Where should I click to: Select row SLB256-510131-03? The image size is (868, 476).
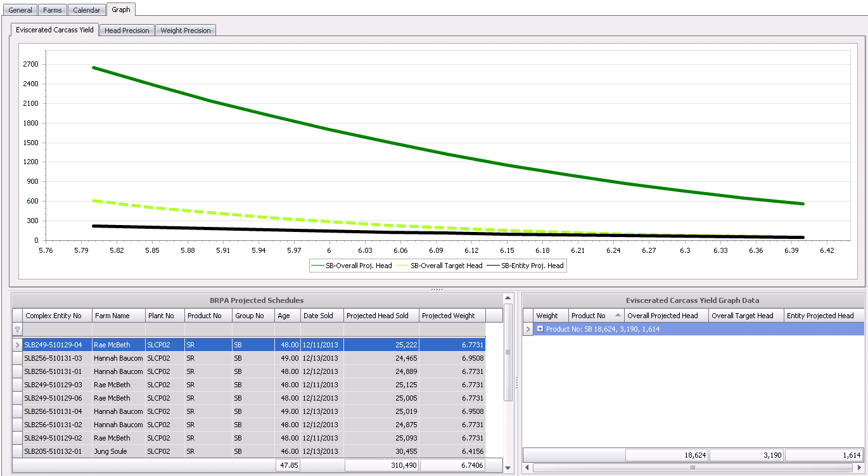pyautogui.click(x=254, y=358)
